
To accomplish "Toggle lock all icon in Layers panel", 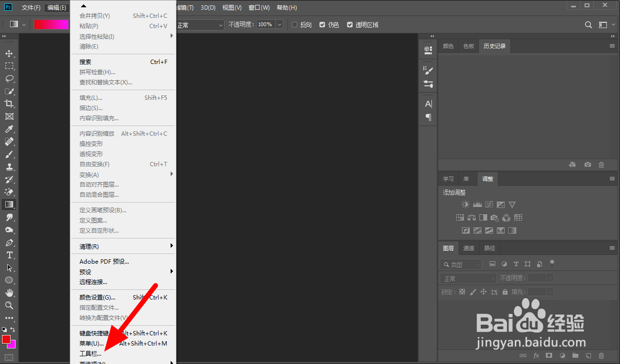I will tap(505, 292).
